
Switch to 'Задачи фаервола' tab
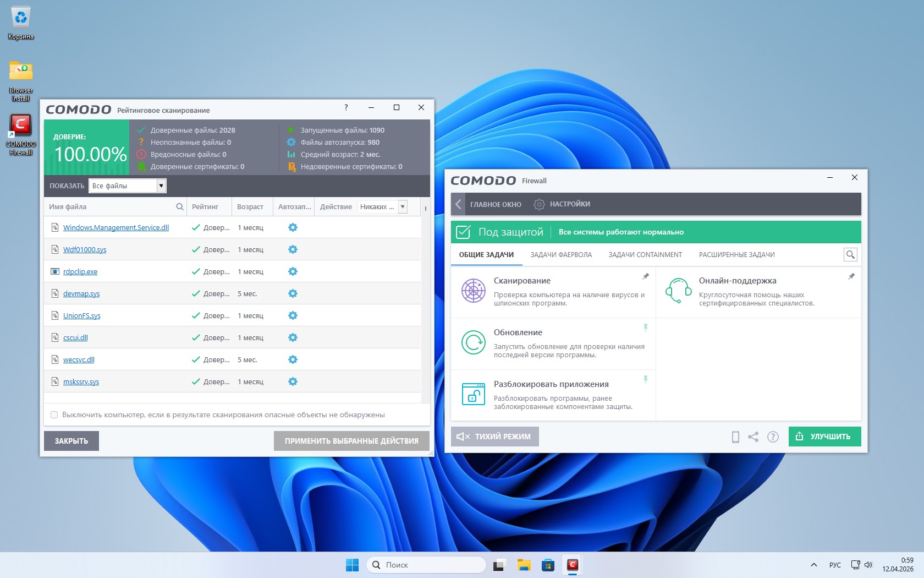[x=560, y=255]
